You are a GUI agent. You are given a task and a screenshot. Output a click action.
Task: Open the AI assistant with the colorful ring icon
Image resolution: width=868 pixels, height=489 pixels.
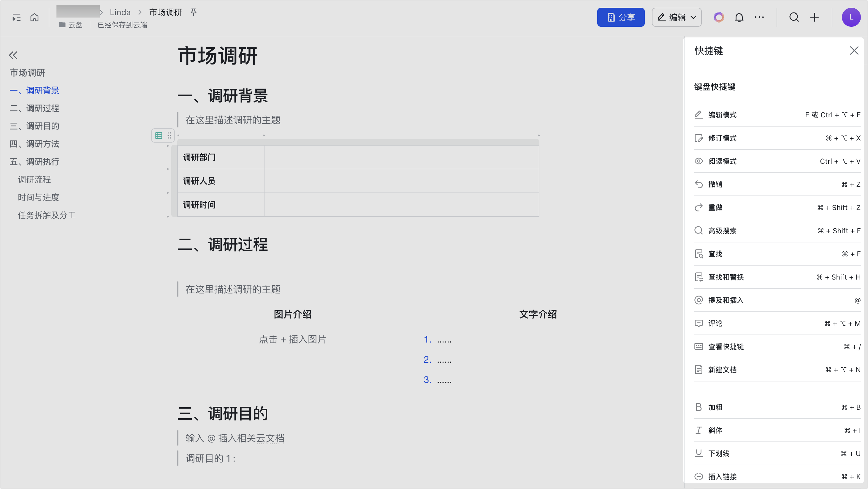719,17
